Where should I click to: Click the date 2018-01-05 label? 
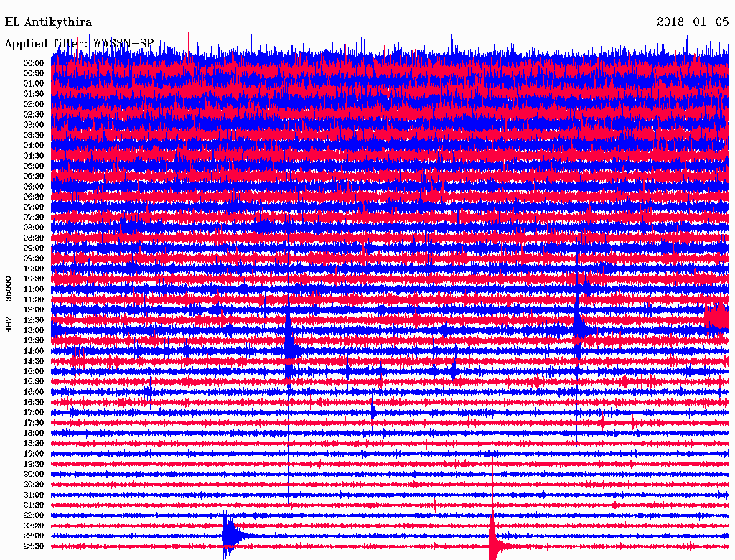coord(693,22)
